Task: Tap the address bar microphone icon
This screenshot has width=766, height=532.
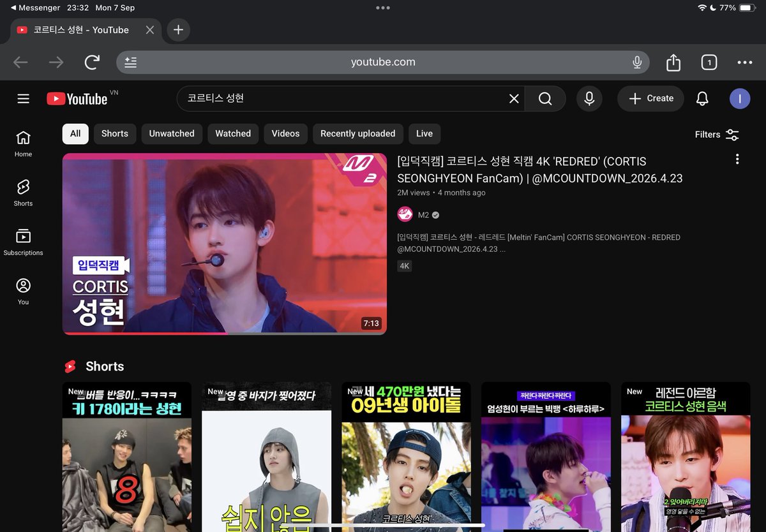Action: pyautogui.click(x=636, y=62)
